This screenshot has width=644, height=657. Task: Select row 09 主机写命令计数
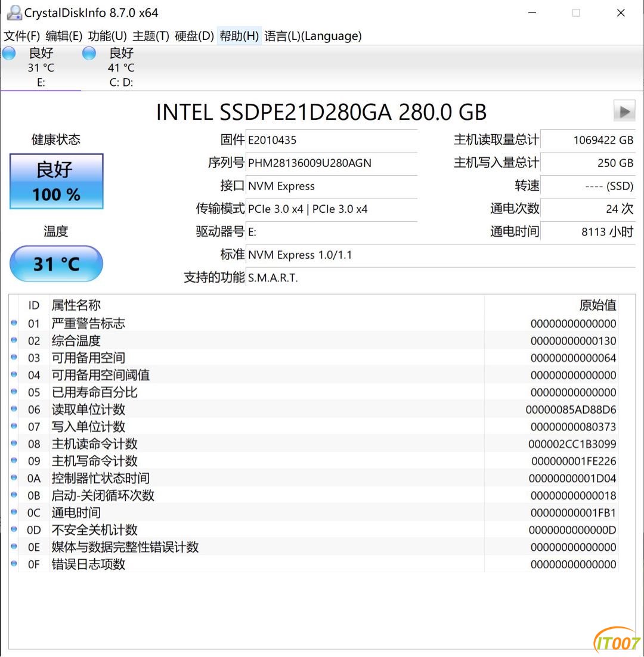(314, 461)
